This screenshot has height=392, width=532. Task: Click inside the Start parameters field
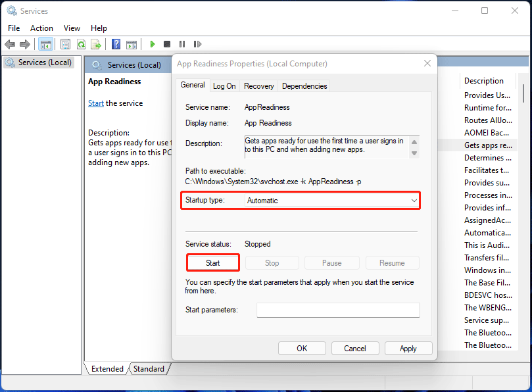click(337, 310)
